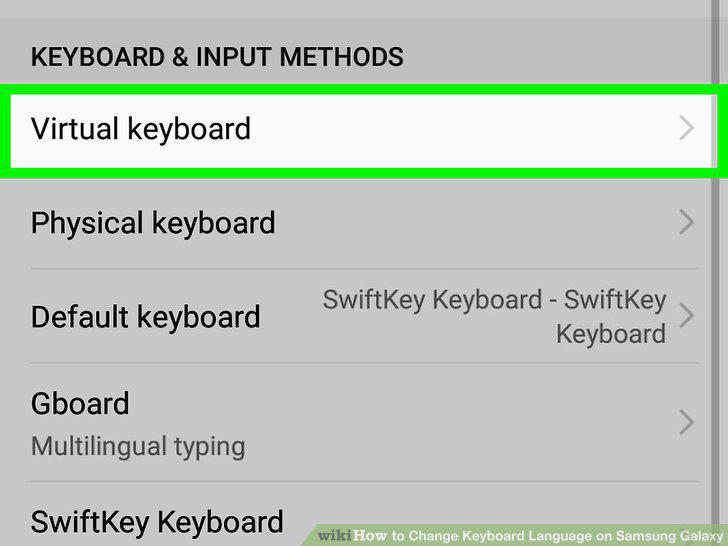Tap the gray strip above the header
This screenshot has width=728, height=546.
[355, 8]
